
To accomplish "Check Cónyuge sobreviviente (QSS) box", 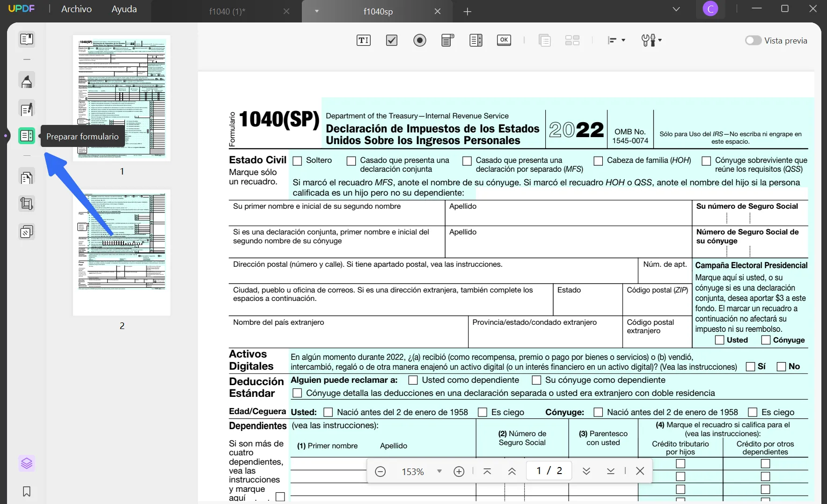I will tap(706, 161).
